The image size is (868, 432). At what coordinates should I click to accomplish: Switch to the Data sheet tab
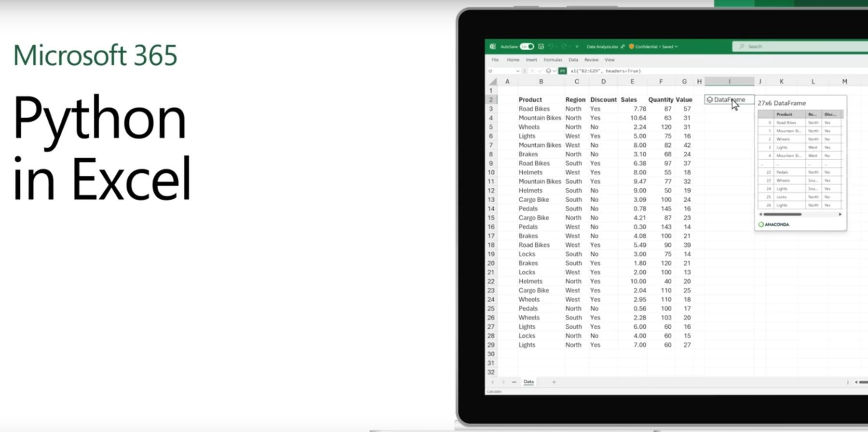click(x=529, y=382)
